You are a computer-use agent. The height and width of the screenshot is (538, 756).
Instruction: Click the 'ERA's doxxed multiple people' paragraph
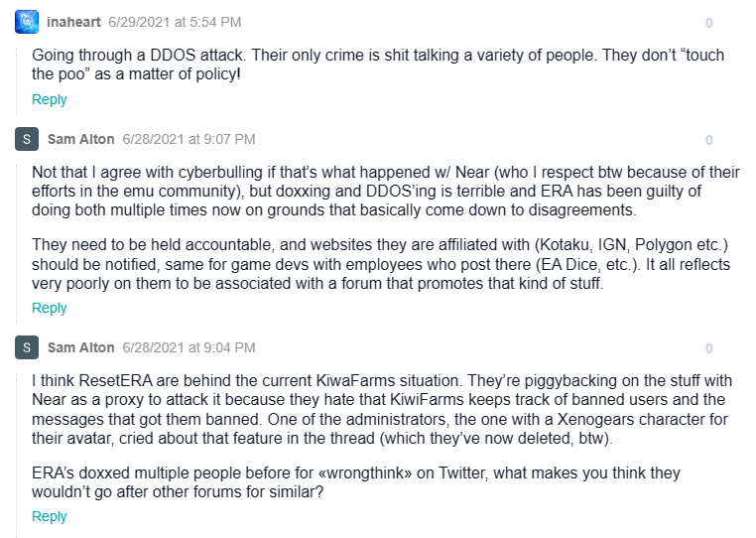click(356, 482)
